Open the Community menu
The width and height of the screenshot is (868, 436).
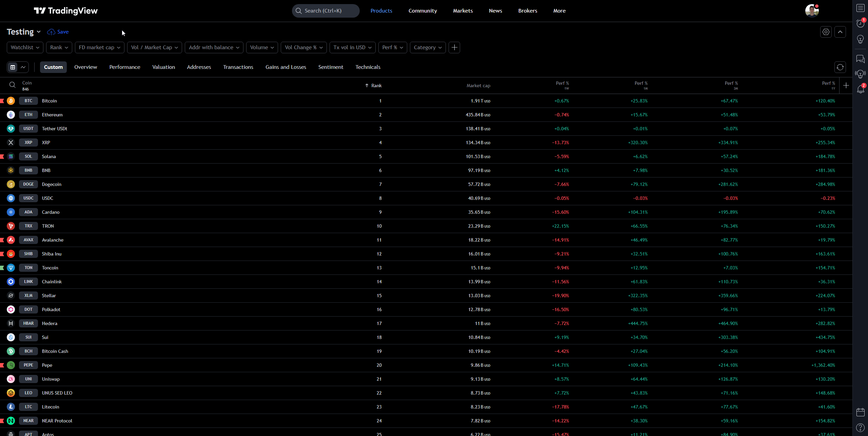(423, 11)
